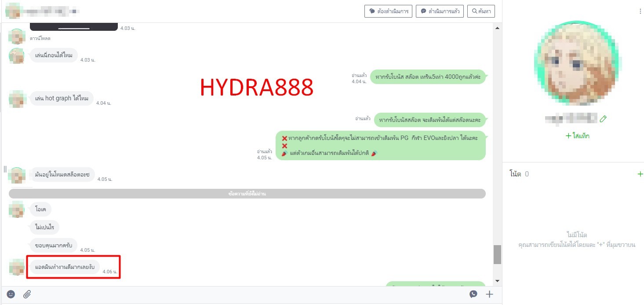644x305 pixels.
Task: Open saved replies chat bubble icon
Action: [473, 294]
